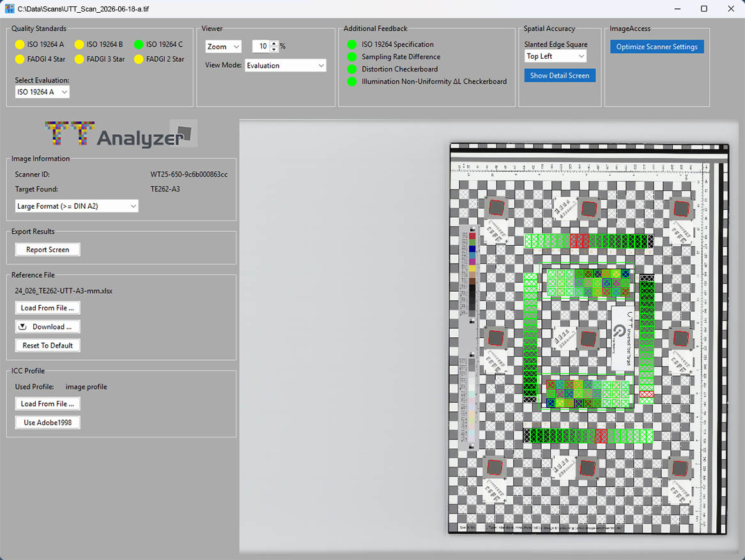
Task: Open the Report Screen
Action: (x=47, y=250)
